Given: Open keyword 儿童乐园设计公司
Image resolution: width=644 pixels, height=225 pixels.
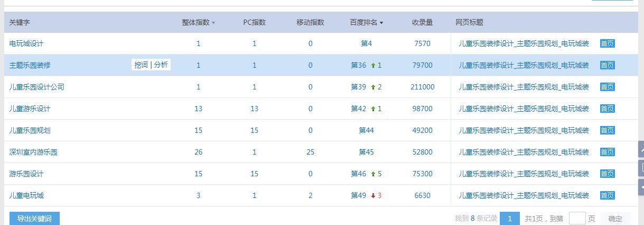Looking at the screenshot, I should 36,87.
